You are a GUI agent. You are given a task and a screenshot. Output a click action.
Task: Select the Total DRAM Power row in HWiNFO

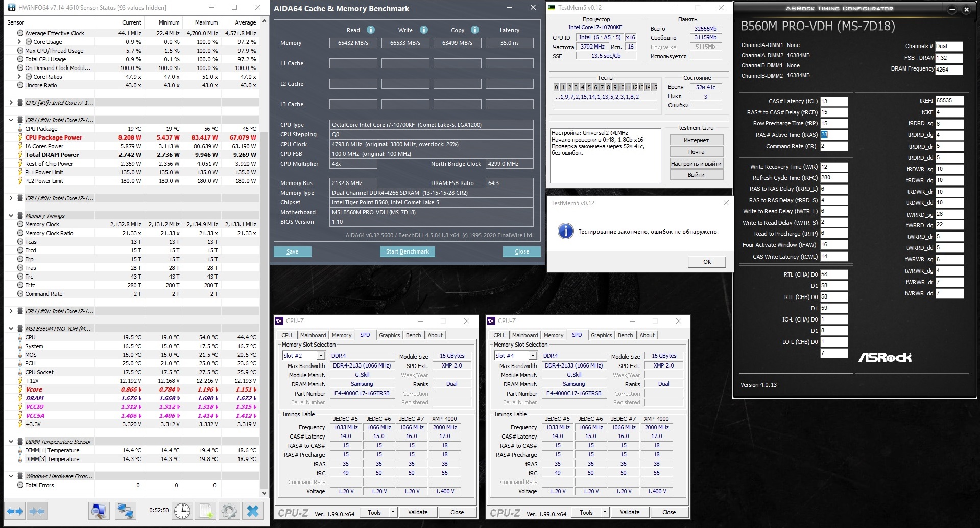(x=132, y=155)
